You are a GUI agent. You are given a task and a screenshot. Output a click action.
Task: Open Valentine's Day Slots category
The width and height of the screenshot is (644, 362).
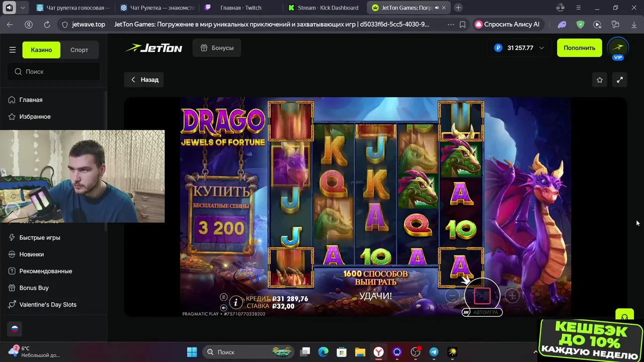(x=48, y=304)
